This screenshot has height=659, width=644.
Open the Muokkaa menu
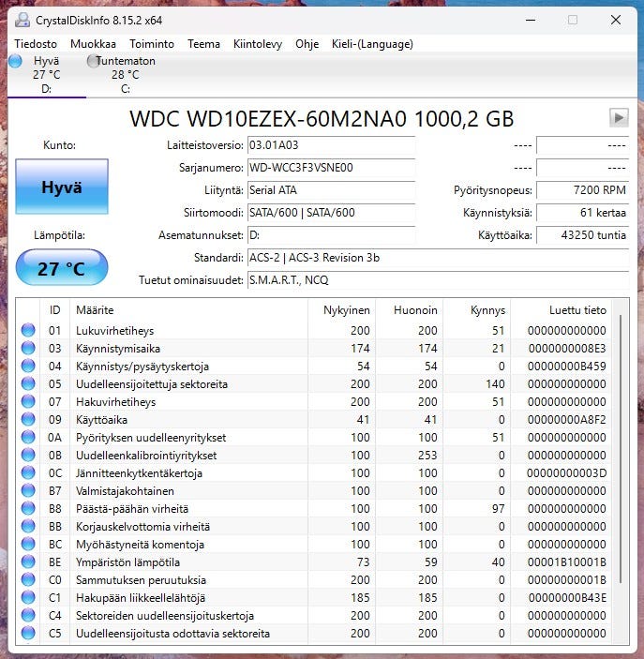93,44
